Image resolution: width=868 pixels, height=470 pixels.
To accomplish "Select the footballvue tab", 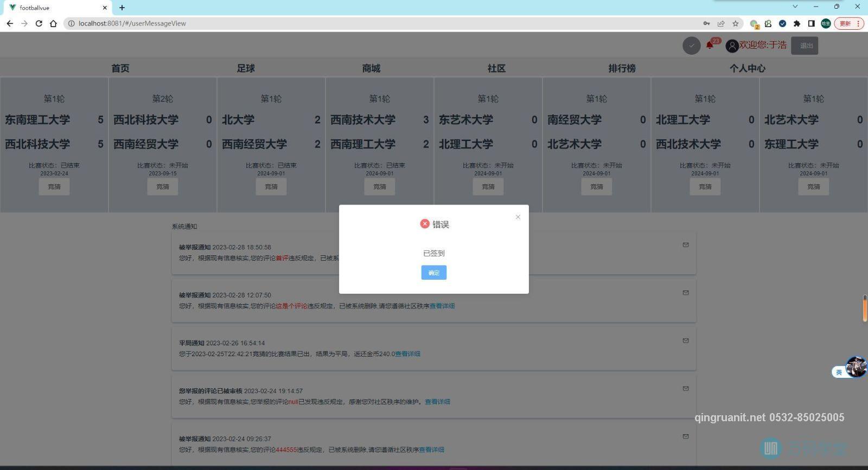I will tap(56, 8).
